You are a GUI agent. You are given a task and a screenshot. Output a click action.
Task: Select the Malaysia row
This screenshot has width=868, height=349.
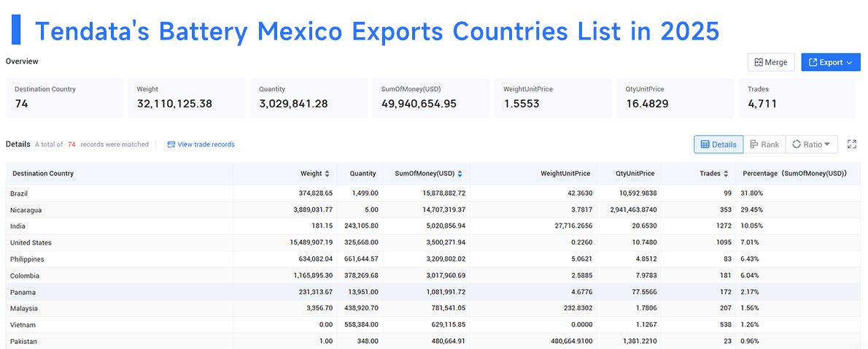[x=433, y=308]
